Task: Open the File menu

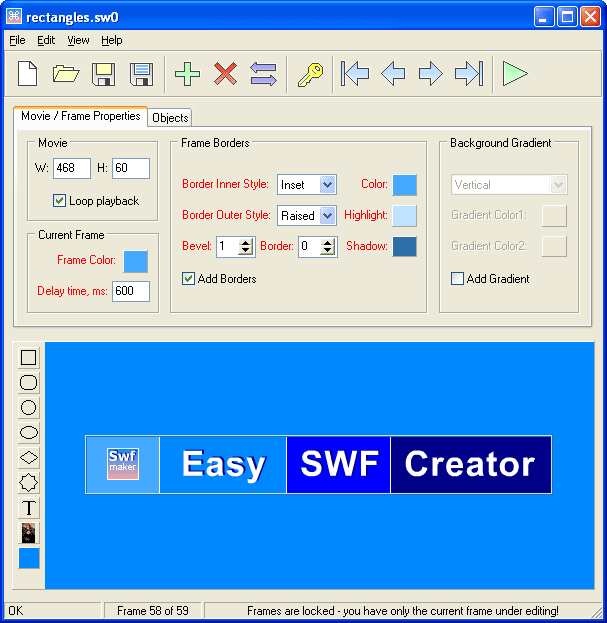Action: (17, 40)
